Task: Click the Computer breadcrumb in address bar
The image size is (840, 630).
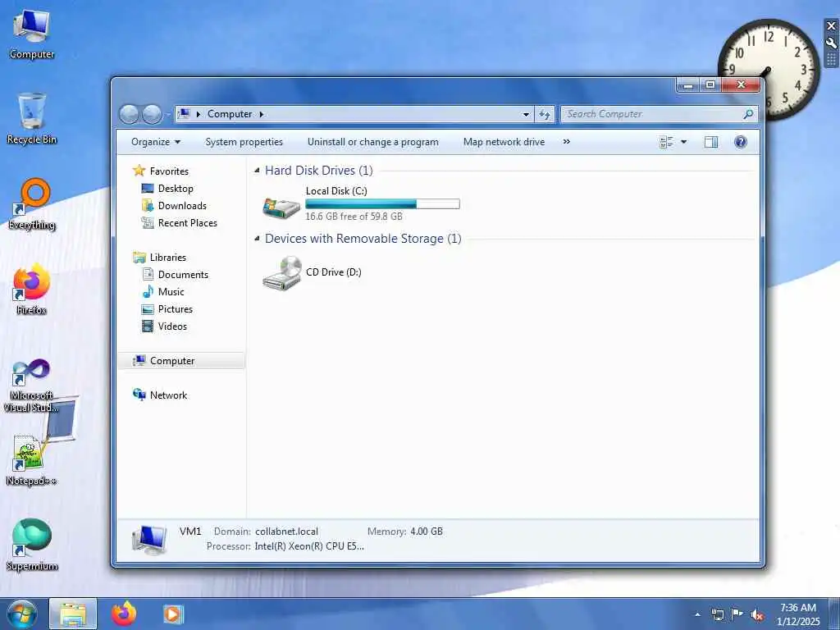Action: tap(230, 114)
